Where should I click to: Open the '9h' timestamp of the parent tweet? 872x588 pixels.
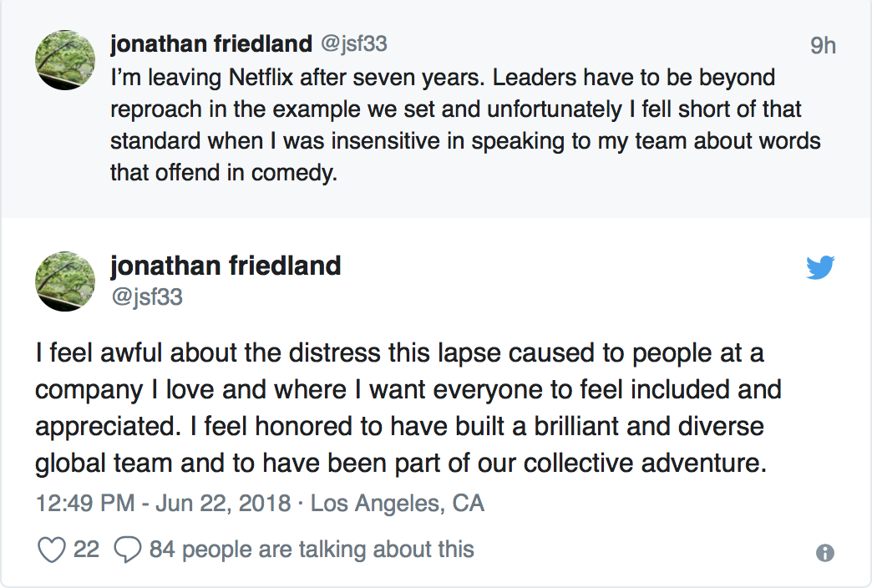(823, 46)
